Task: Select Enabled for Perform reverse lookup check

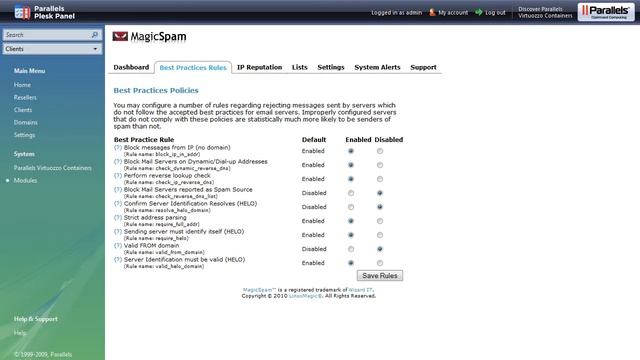Action: (351, 179)
